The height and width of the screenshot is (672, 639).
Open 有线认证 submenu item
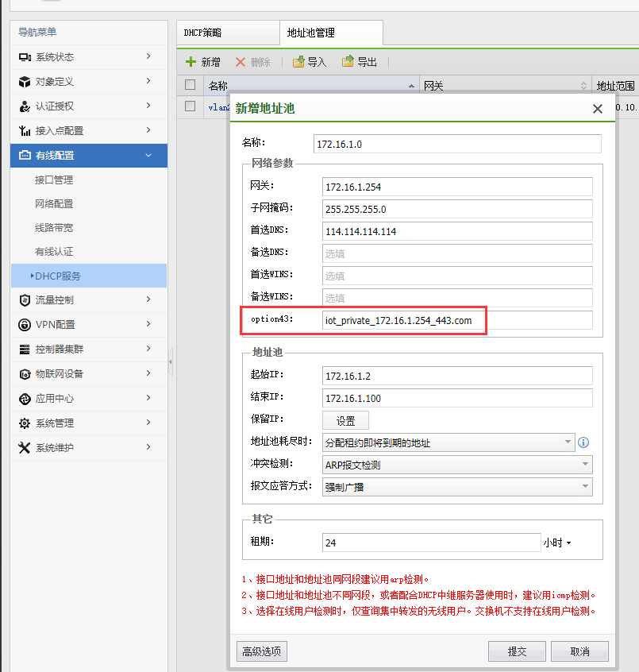click(x=54, y=252)
